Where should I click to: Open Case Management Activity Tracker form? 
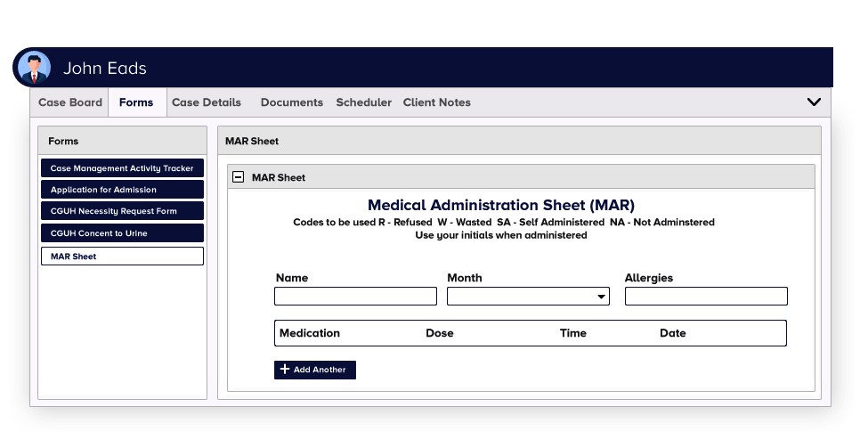122,167
